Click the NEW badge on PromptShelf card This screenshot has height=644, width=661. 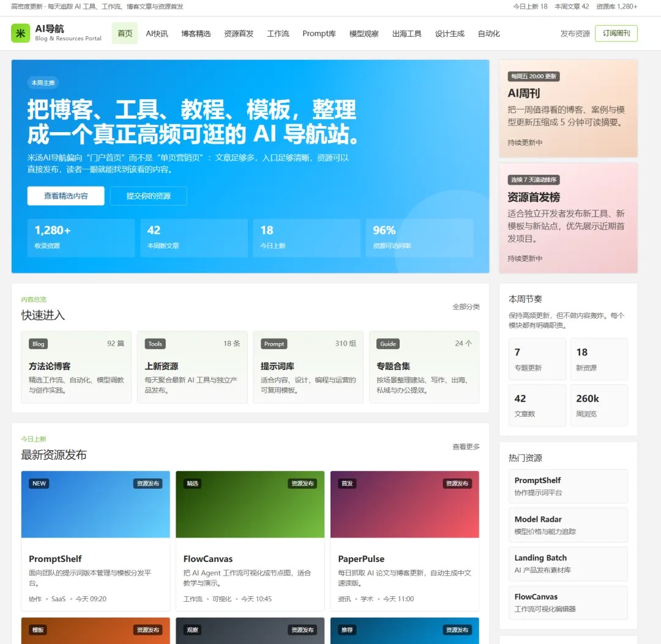39,484
